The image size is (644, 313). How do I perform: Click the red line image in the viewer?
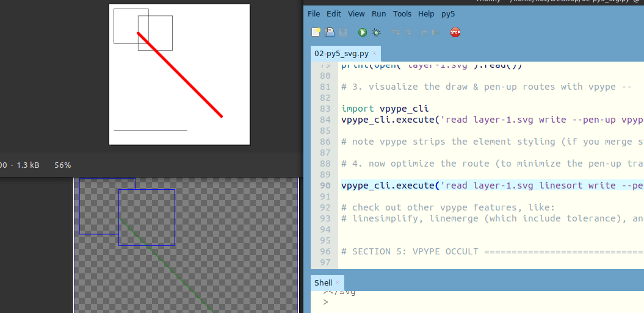(x=179, y=74)
